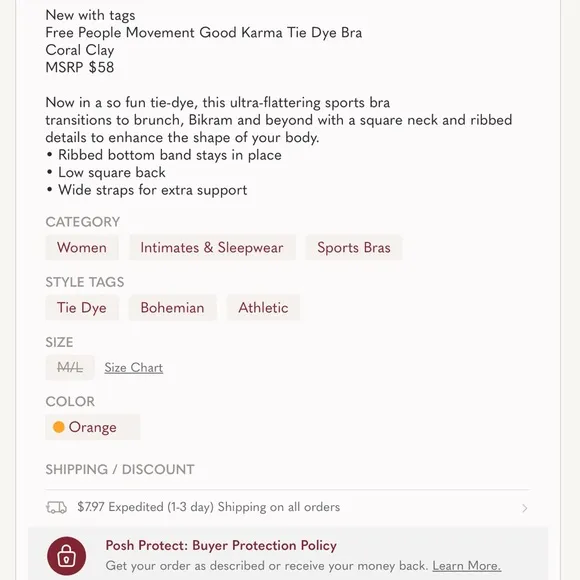Click Posh Protect: Buyer Protection Policy heading
The height and width of the screenshot is (580, 580).
pos(221,546)
